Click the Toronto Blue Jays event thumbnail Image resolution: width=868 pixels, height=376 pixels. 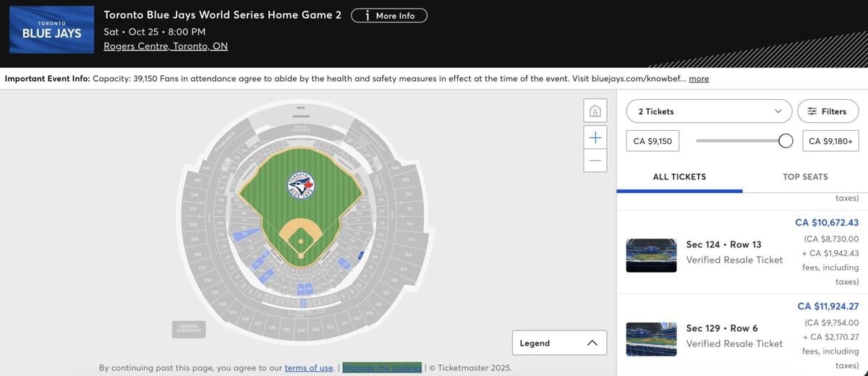point(51,30)
